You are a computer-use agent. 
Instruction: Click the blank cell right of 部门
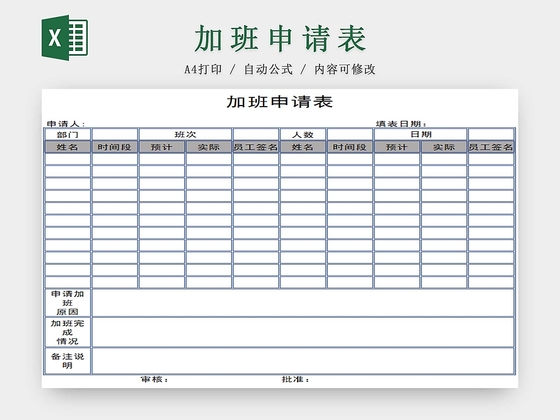point(115,135)
